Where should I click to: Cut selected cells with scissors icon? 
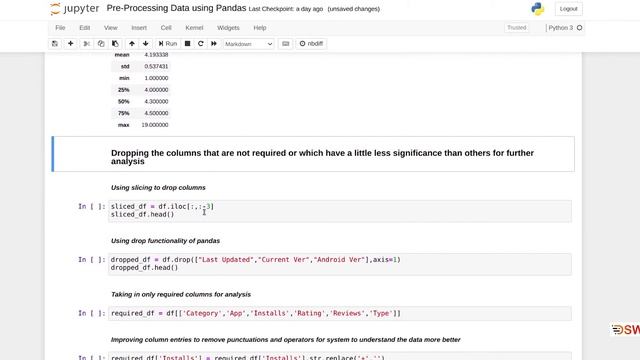pyautogui.click(x=87, y=44)
